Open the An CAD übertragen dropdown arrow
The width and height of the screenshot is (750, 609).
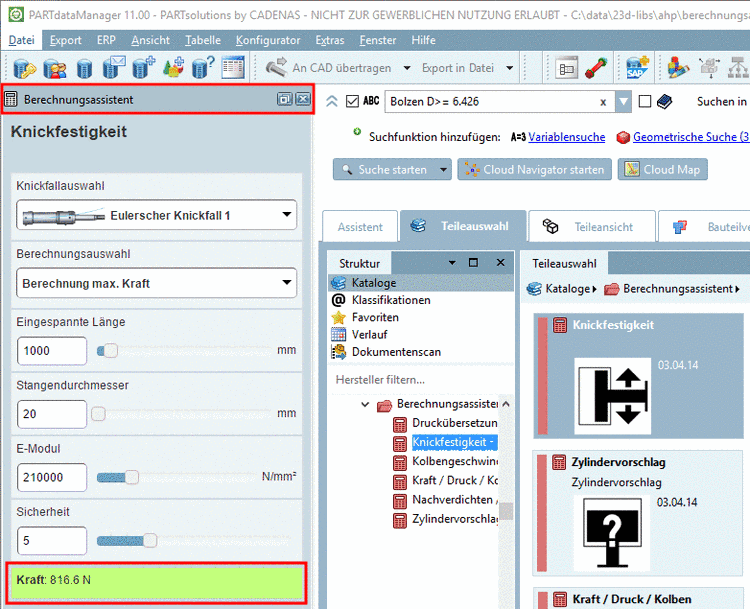[x=407, y=68]
